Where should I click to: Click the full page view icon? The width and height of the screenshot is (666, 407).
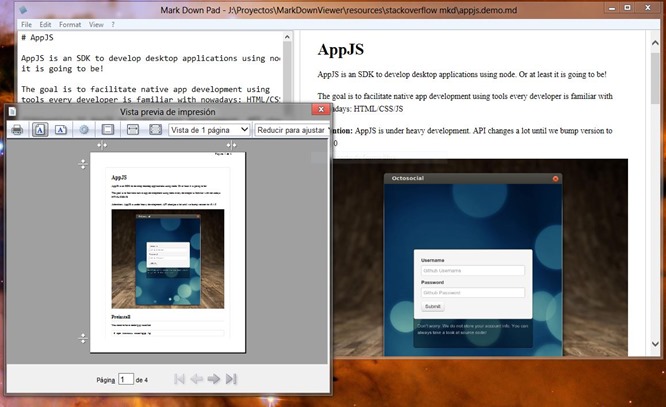155,130
